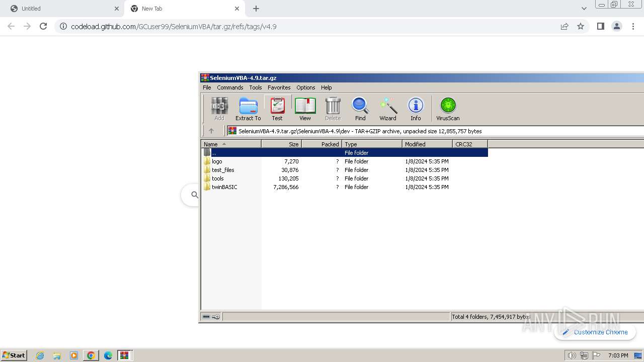Click the test_files folder icon
Viewport: 644px width, 362px height.
pos(207,170)
